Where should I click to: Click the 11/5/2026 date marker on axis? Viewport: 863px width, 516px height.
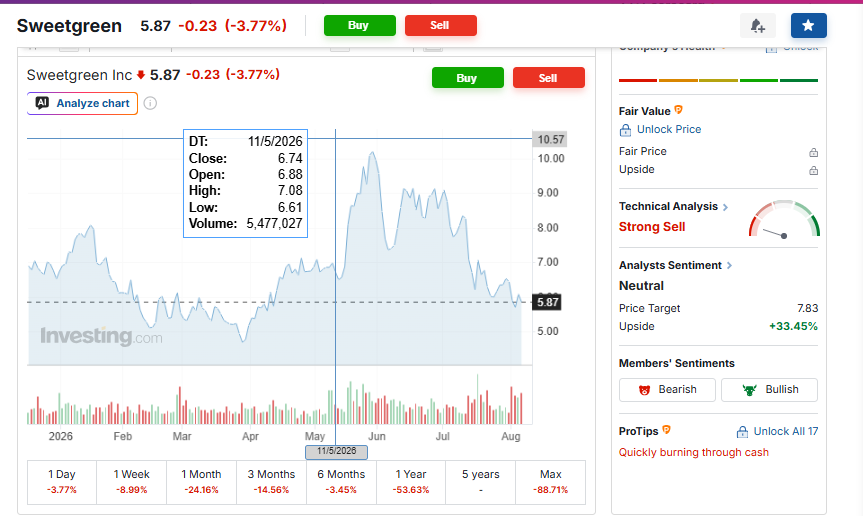tap(336, 452)
